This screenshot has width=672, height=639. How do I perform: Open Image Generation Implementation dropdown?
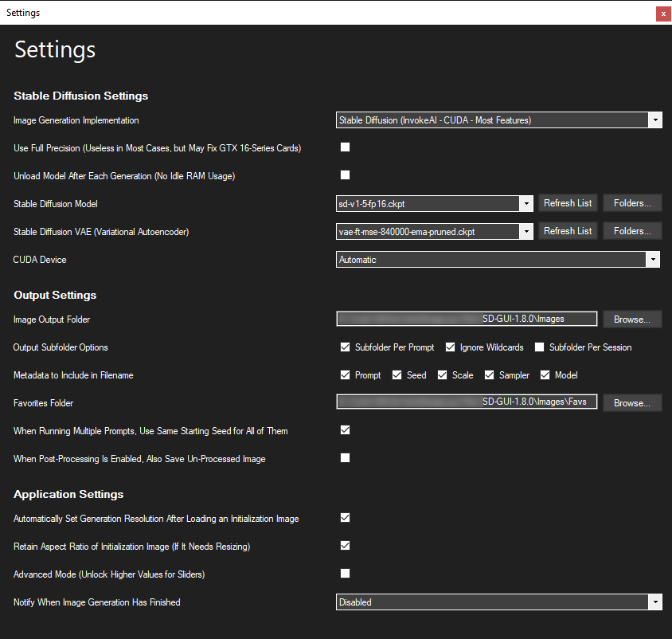(x=499, y=120)
